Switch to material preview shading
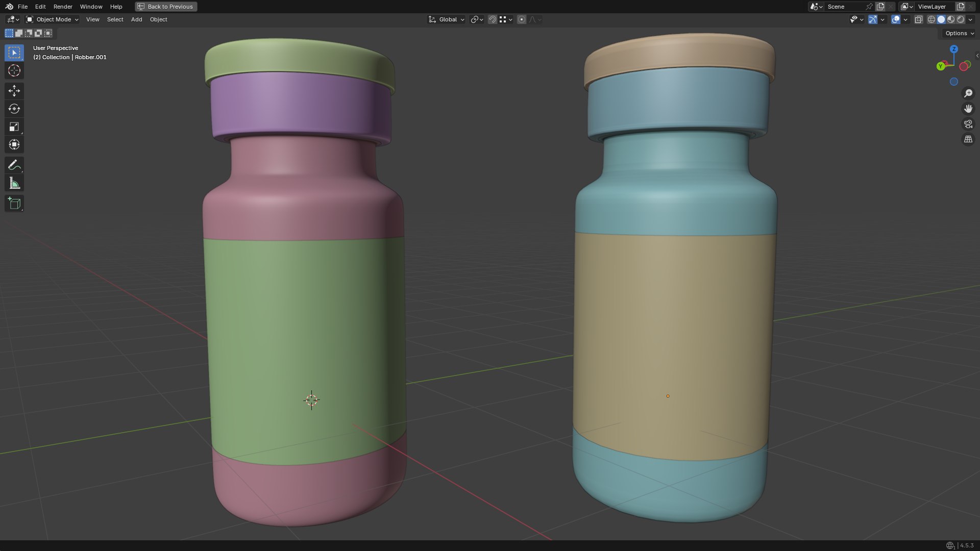The height and width of the screenshot is (551, 980). tap(951, 19)
